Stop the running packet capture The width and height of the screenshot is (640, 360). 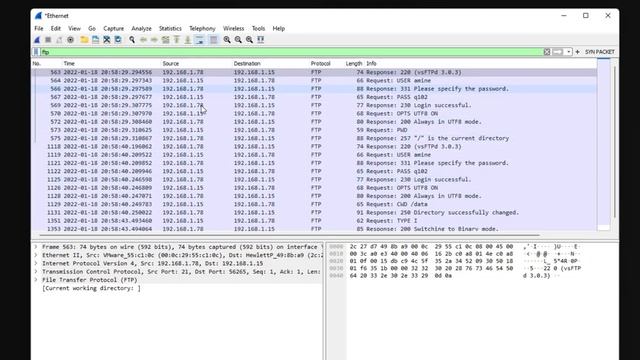coord(48,40)
